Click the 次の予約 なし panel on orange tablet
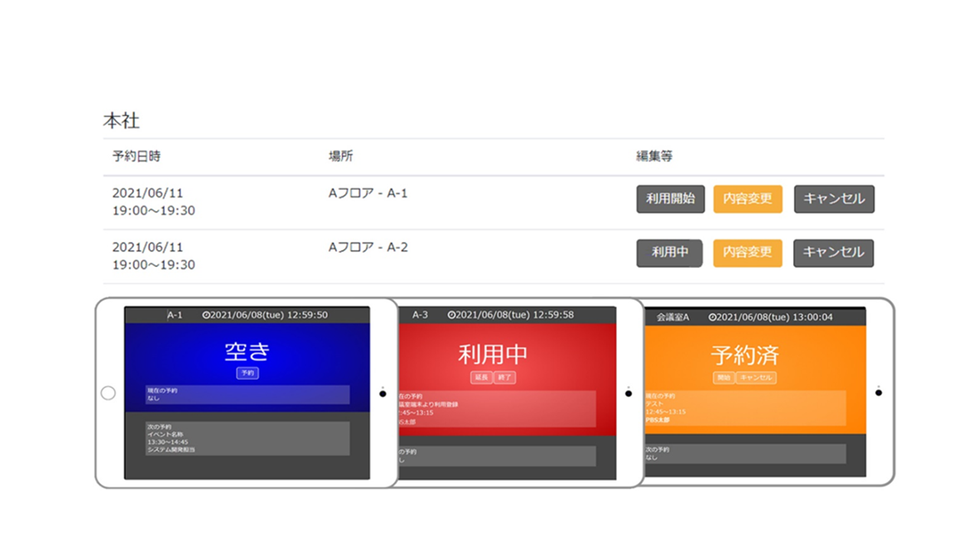Screen dimensions: 980x551 745,454
